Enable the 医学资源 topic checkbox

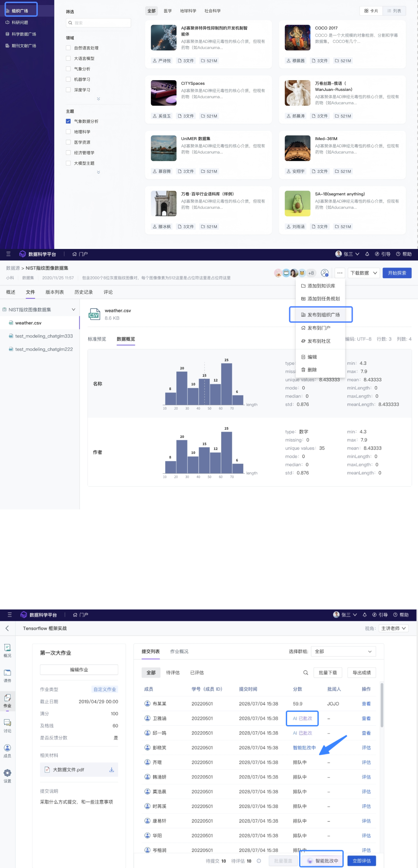(x=68, y=142)
